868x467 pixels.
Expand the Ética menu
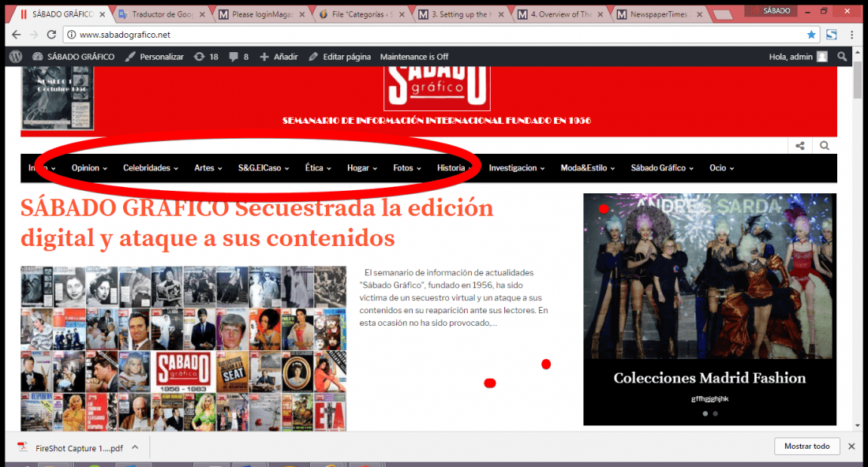(318, 168)
